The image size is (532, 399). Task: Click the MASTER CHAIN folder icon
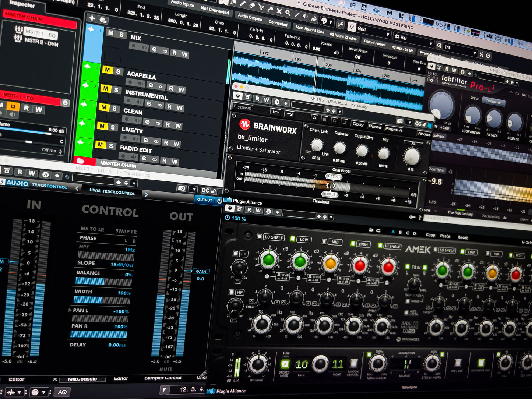81,161
